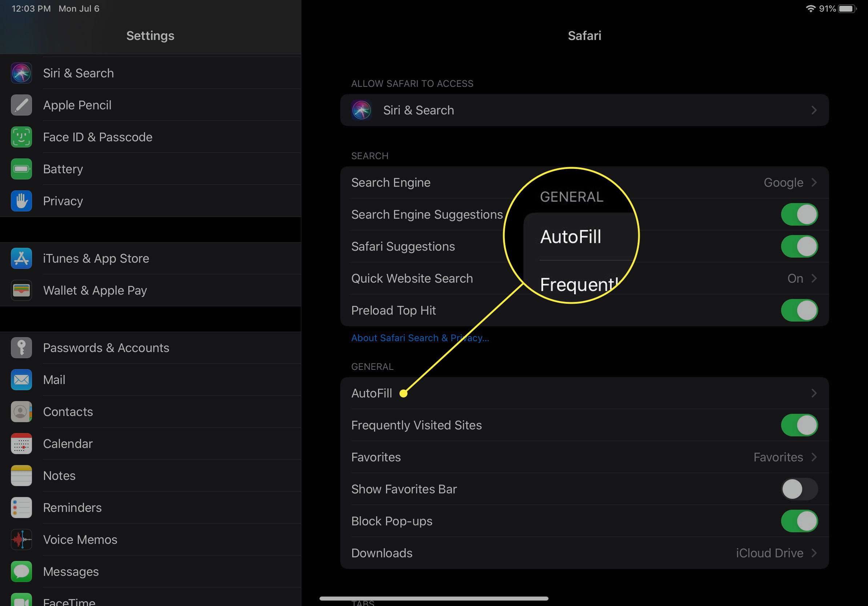Tap the green Battery icon
This screenshot has width=868, height=606.
(x=21, y=169)
